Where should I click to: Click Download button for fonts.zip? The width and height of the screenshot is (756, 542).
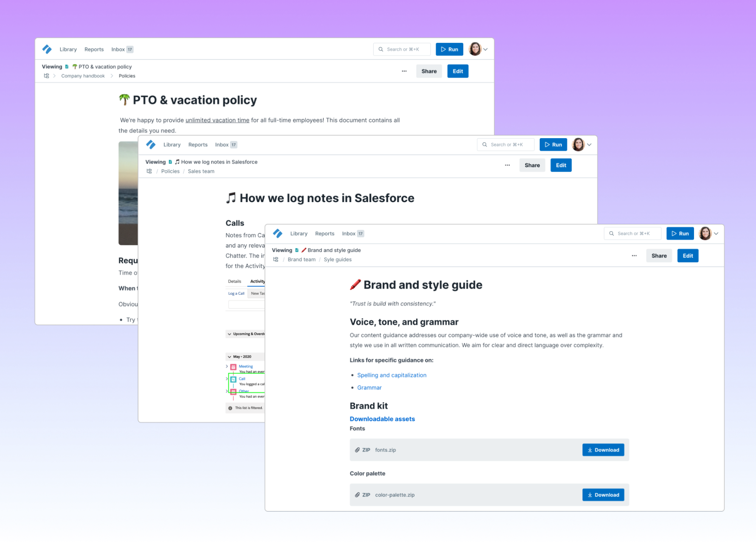603,450
